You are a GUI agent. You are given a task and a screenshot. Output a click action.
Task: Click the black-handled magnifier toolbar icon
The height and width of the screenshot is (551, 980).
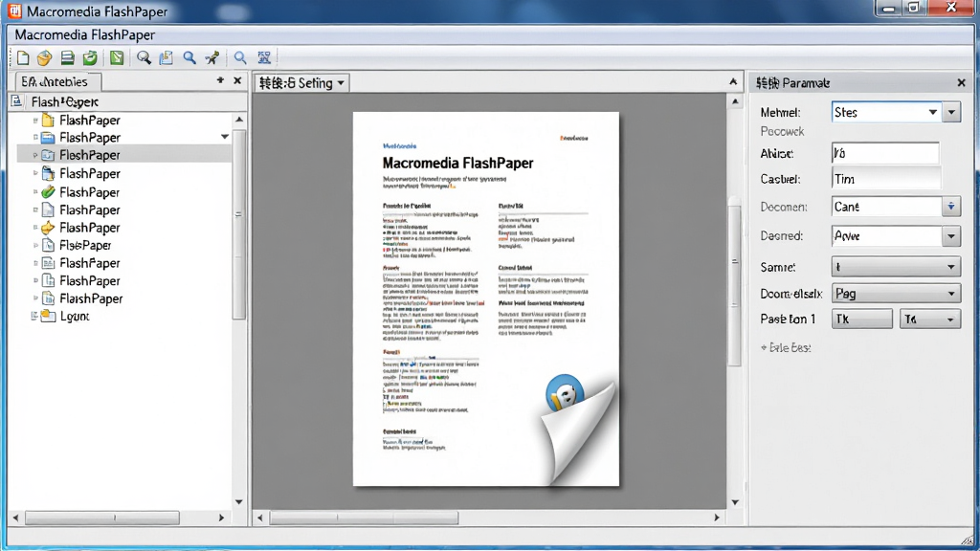[144, 58]
